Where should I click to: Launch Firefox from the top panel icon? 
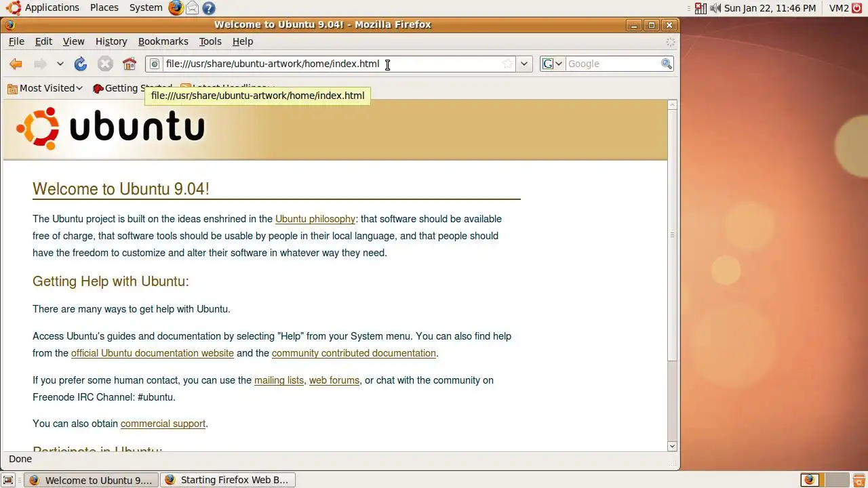[x=176, y=8]
